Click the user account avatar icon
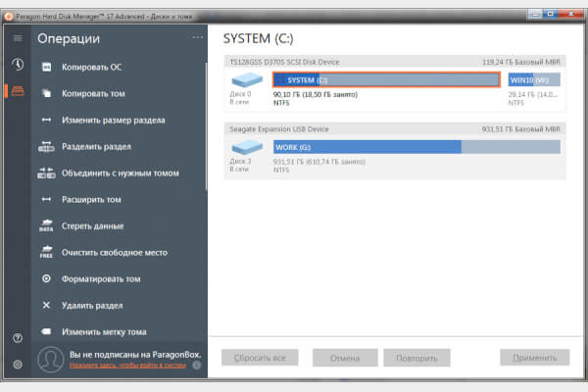 51,360
